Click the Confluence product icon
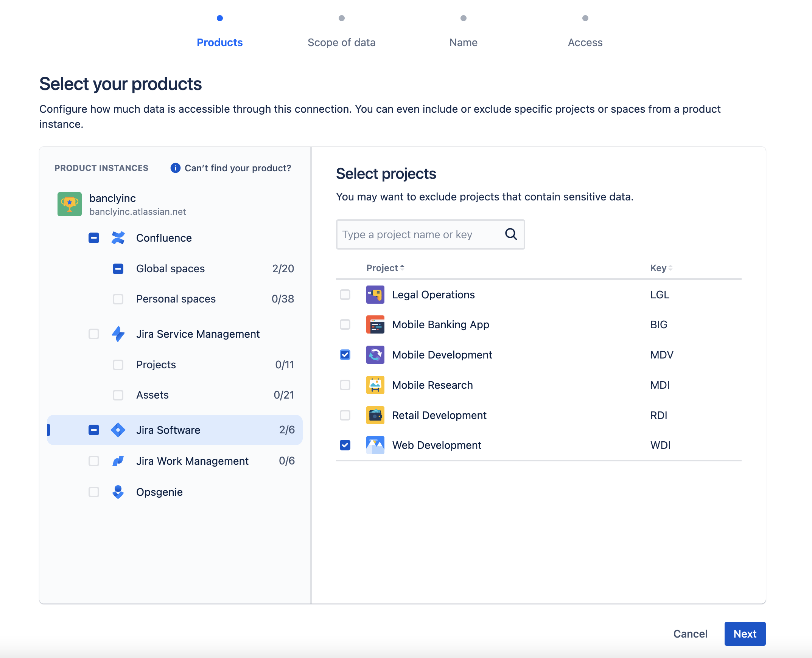The height and width of the screenshot is (658, 812). point(118,237)
